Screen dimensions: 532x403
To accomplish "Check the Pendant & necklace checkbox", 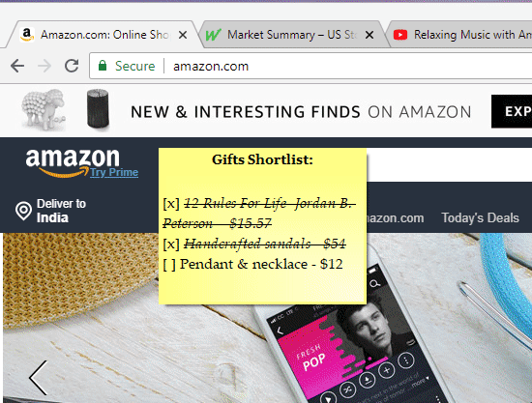I will click(x=169, y=265).
